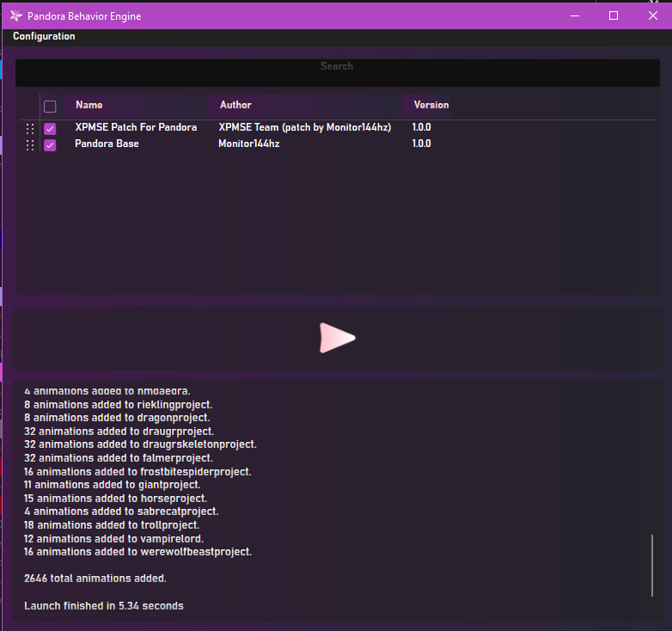Click author 'XPMSE Team (patch by Monitor144hz)'

tap(305, 127)
